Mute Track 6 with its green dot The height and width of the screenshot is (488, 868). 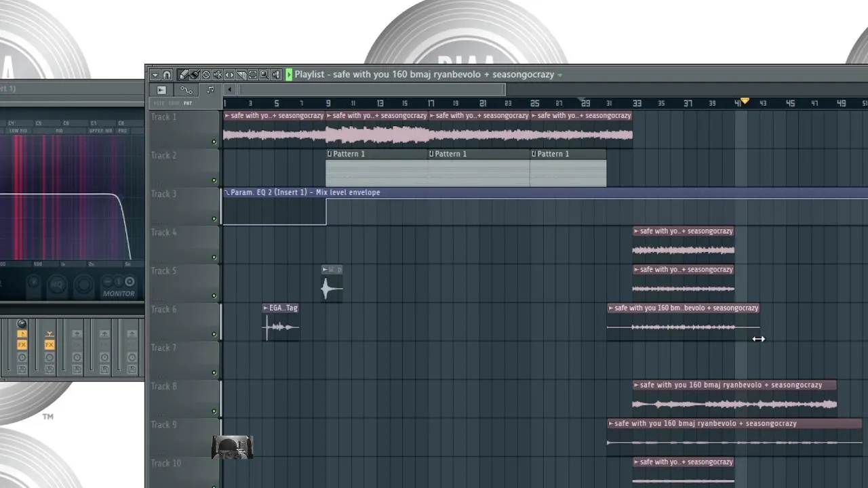point(214,334)
